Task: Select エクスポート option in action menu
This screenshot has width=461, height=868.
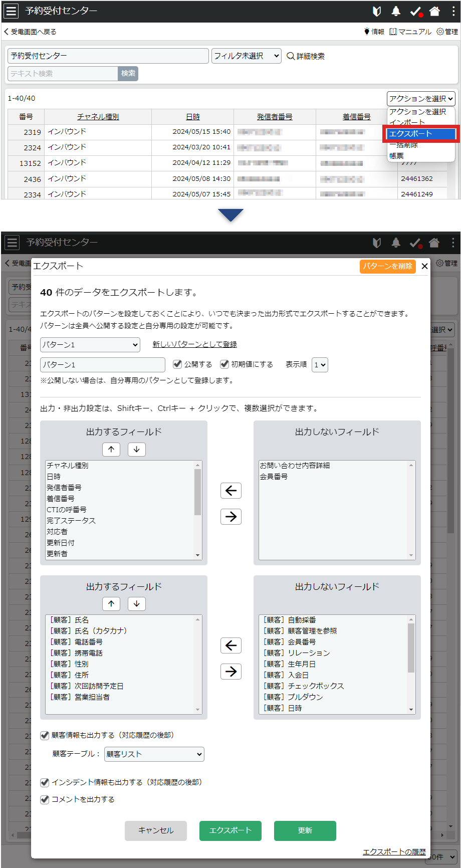Action: [x=421, y=134]
